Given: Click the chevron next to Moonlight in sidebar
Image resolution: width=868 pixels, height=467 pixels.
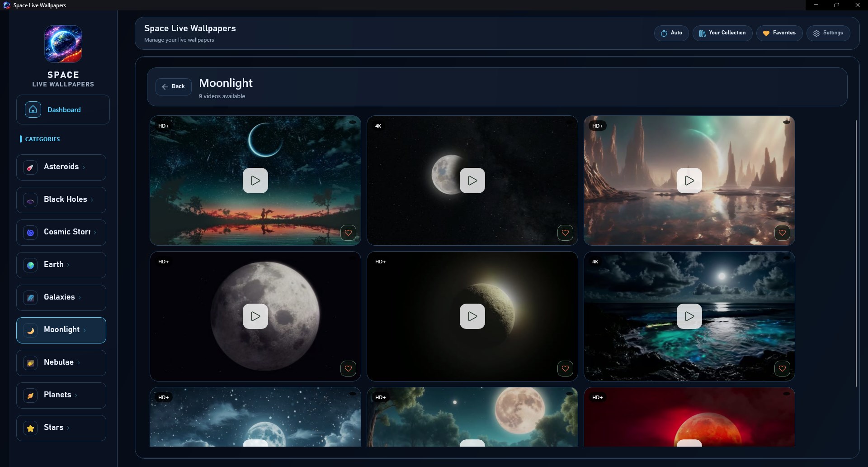Looking at the screenshot, I should tap(85, 330).
